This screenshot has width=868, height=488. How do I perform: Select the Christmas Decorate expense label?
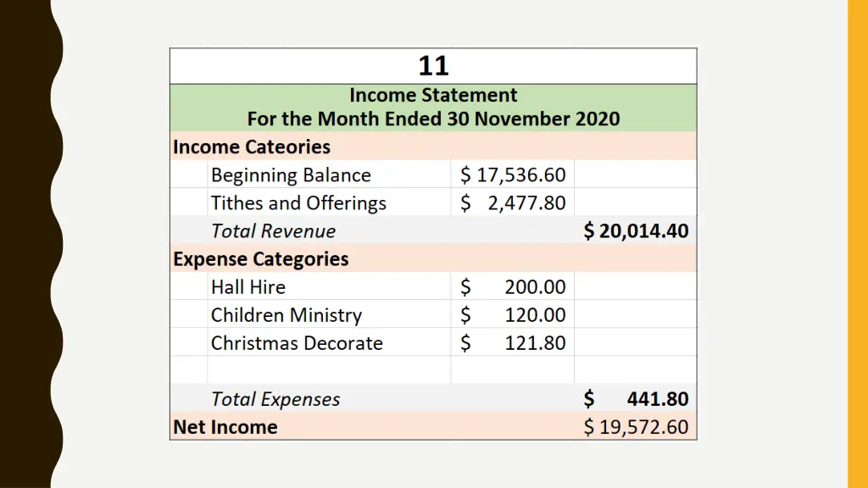point(297,343)
